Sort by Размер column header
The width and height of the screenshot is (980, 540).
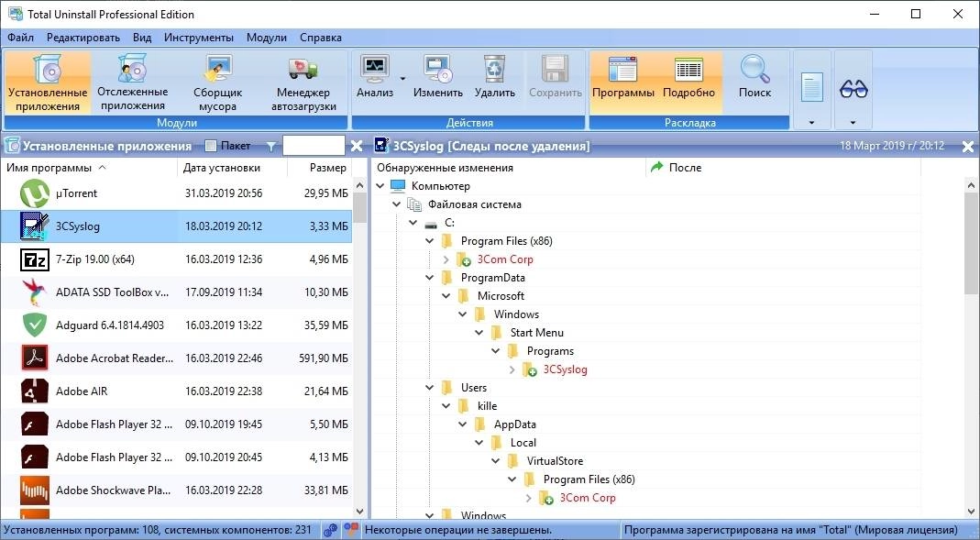[319, 168]
